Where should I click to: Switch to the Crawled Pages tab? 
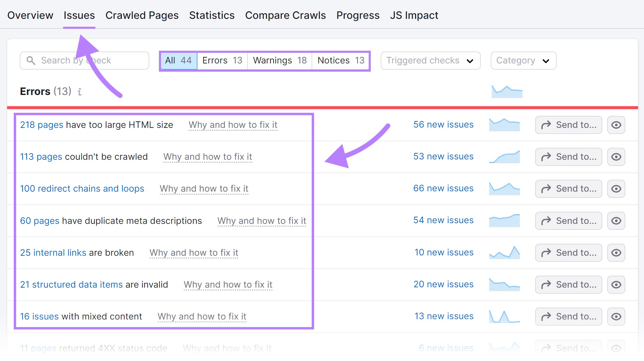[x=142, y=15]
